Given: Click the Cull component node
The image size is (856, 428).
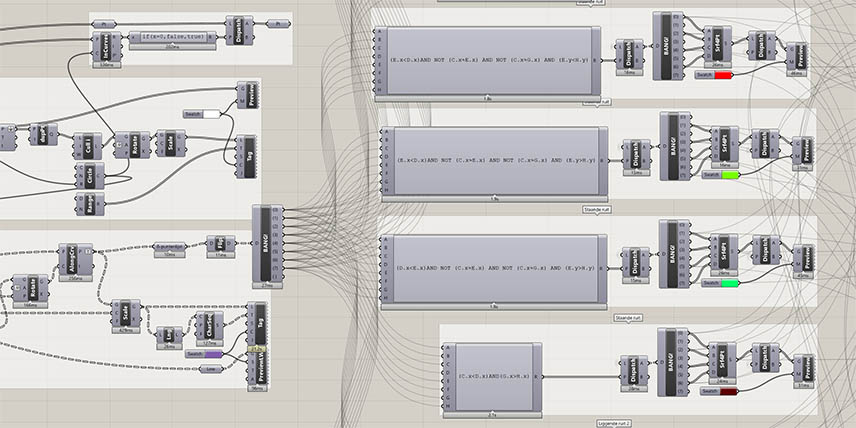Looking at the screenshot, I should [89, 147].
